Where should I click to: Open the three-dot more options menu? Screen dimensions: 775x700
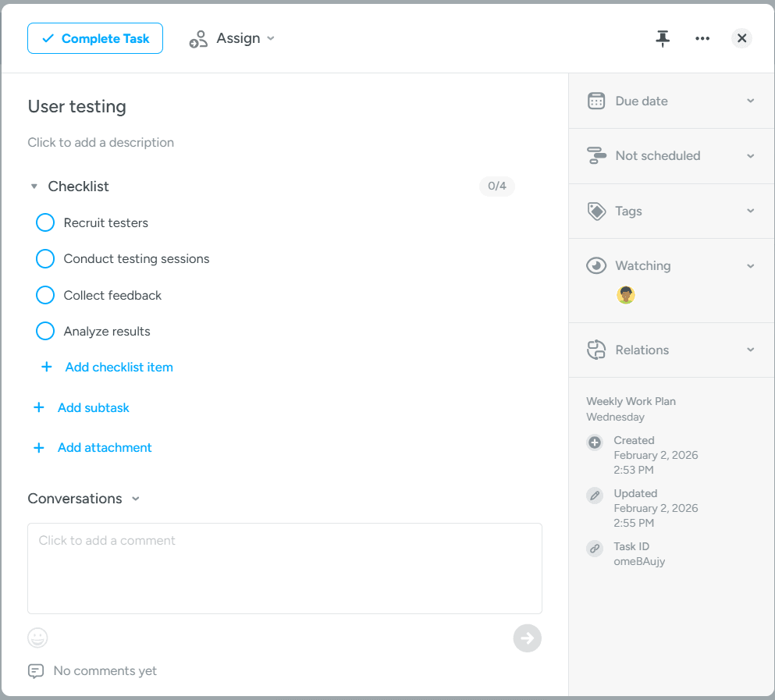702,38
